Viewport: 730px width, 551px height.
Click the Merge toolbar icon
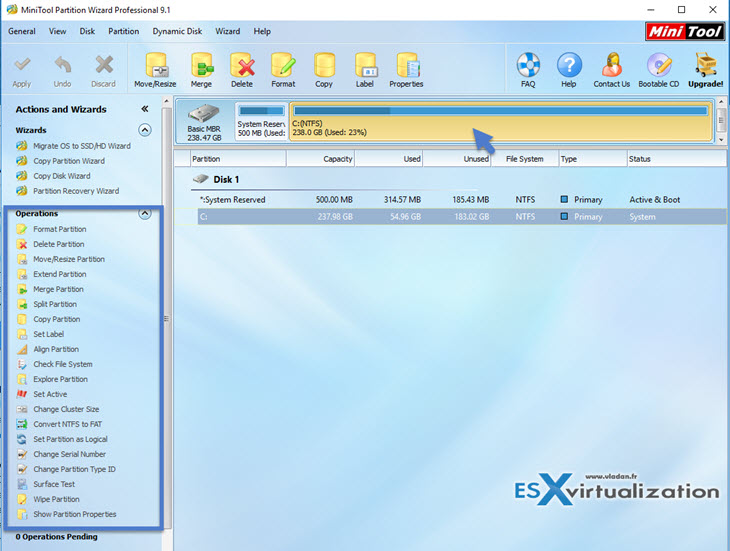tap(201, 71)
